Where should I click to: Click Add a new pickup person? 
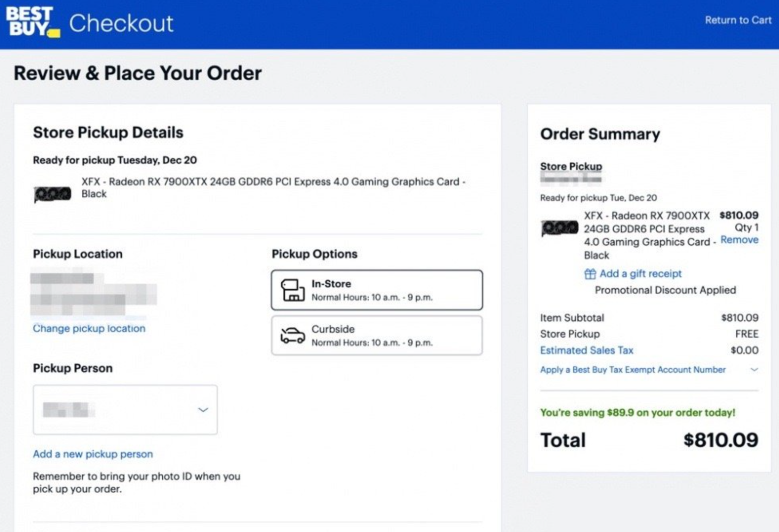(93, 454)
